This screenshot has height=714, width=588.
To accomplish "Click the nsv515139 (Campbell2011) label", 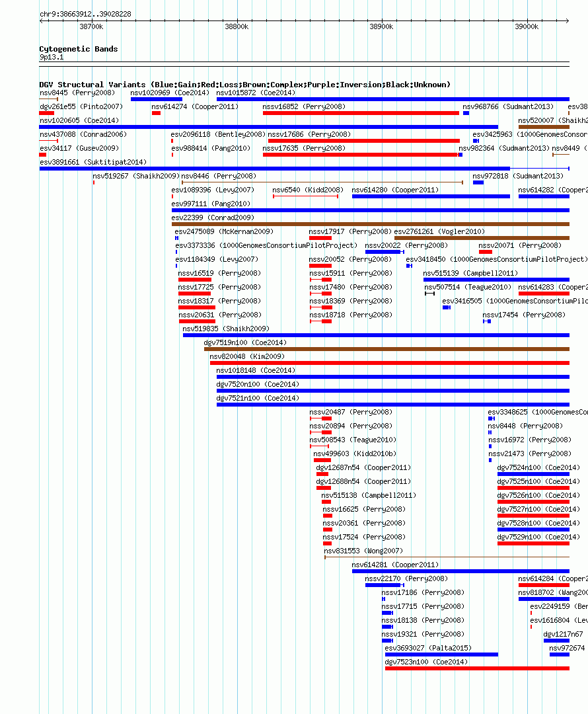I will pos(470,273).
